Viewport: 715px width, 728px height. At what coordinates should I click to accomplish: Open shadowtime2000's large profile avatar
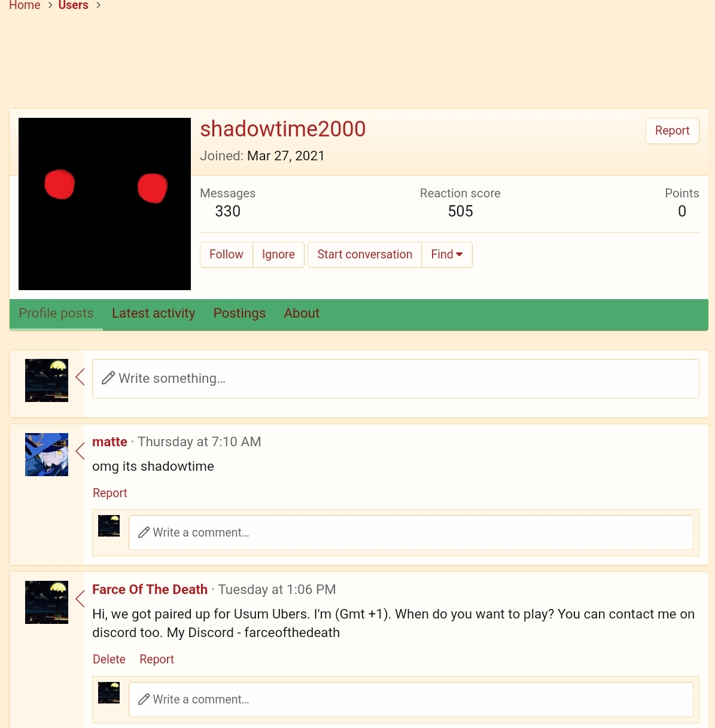105,204
